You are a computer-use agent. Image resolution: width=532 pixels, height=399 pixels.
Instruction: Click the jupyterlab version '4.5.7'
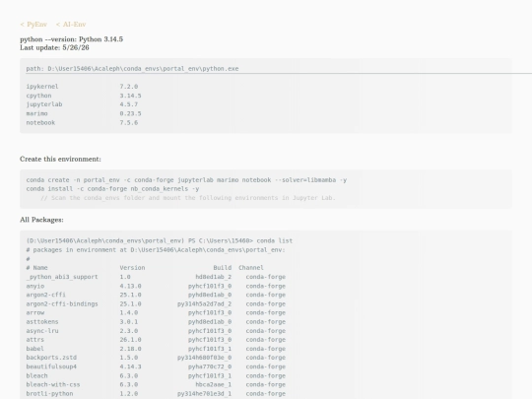pyautogui.click(x=129, y=104)
